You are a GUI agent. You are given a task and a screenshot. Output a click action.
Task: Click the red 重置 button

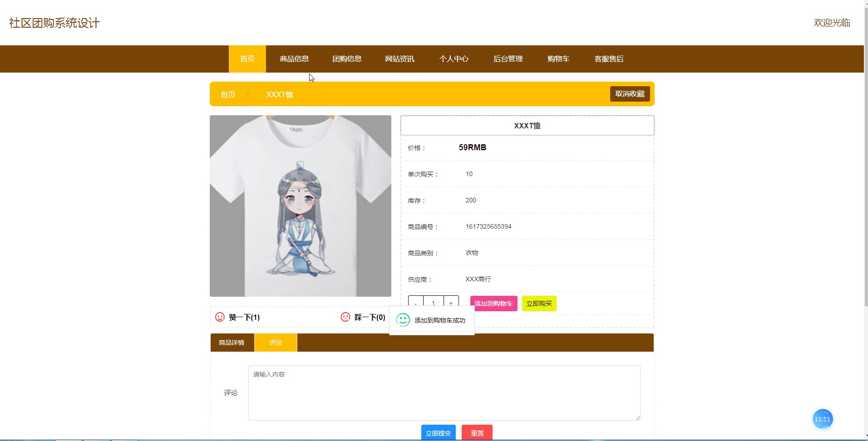click(x=477, y=433)
